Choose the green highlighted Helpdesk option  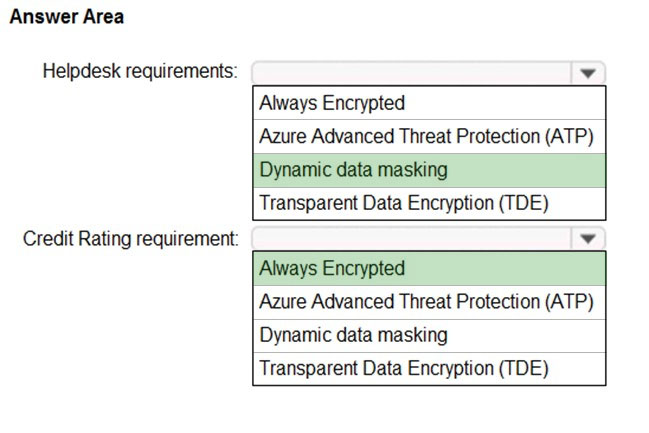pos(429,171)
